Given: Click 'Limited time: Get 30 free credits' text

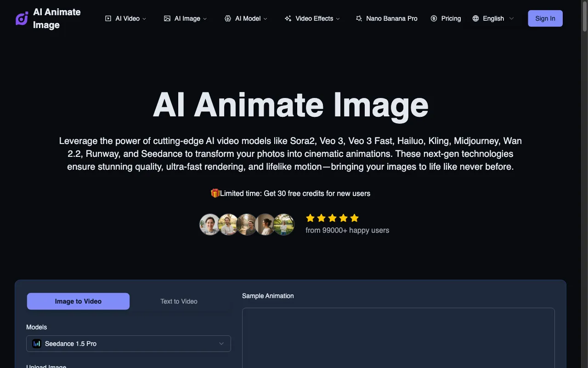Looking at the screenshot, I should [295, 193].
